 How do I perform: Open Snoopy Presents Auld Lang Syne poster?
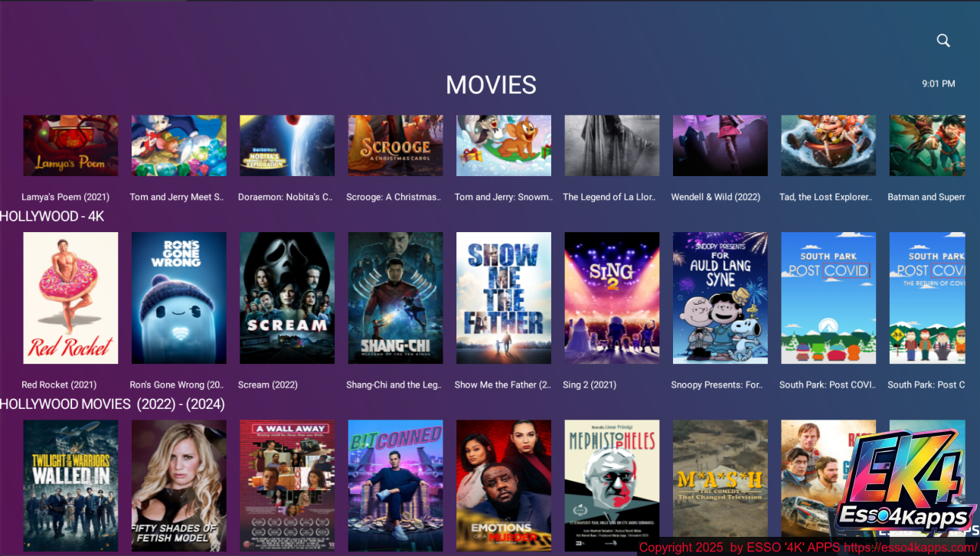pos(720,298)
